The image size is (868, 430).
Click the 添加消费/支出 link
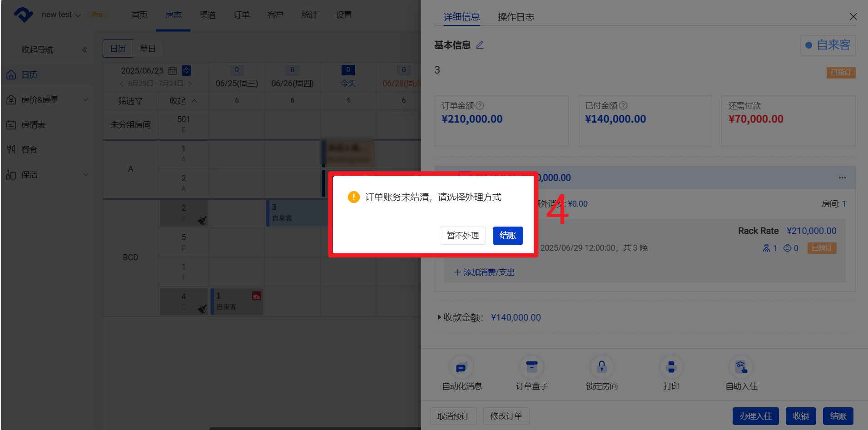tap(484, 272)
